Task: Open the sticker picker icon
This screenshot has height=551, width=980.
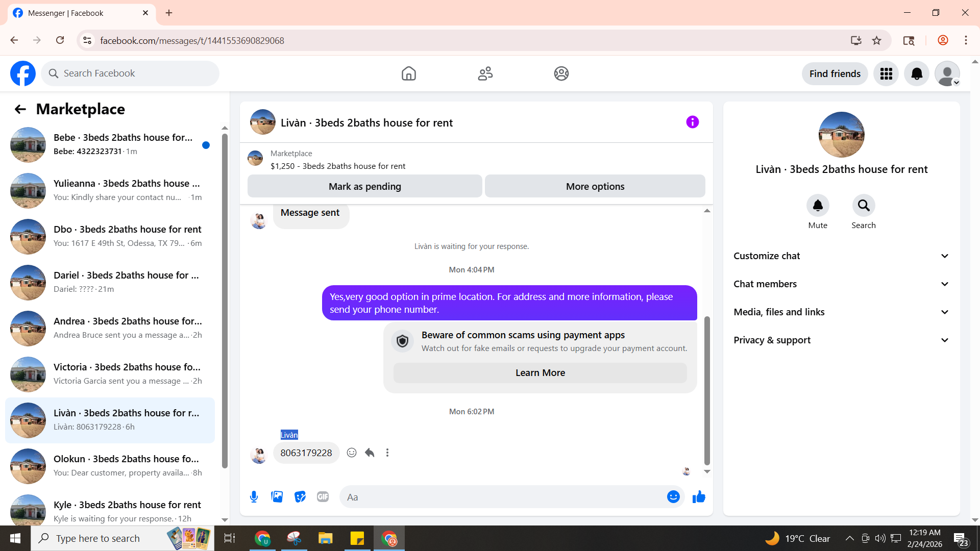Action: coord(300,497)
